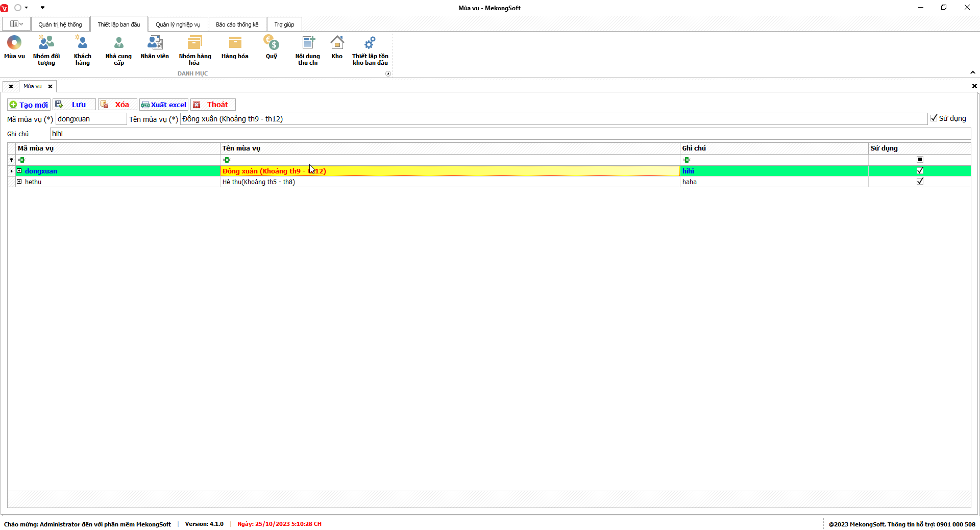
Task: Open Thiết lập tồn kho ban đầu
Action: [370, 50]
